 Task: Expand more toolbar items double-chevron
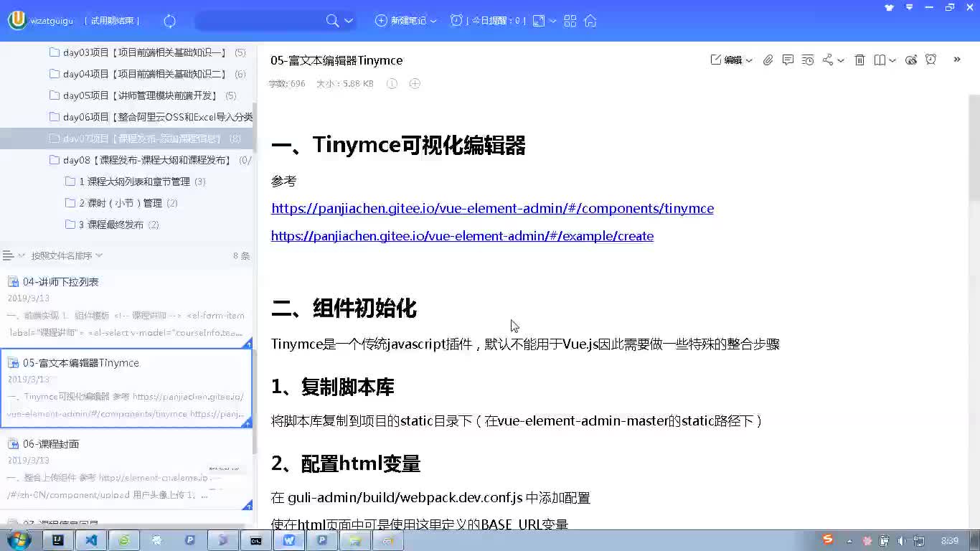tap(957, 60)
